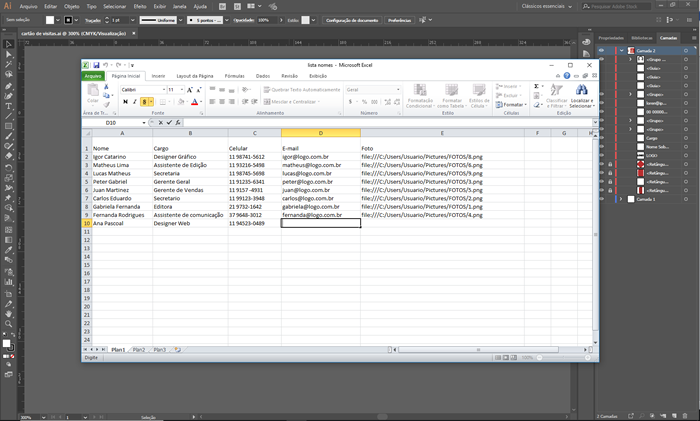Toggle the lock on the first Retângulo item
This screenshot has width=700, height=421.
click(x=610, y=164)
